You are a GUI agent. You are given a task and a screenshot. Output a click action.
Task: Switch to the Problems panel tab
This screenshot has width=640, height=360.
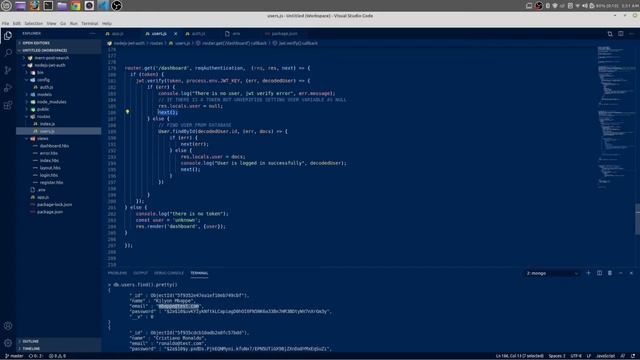(118, 273)
